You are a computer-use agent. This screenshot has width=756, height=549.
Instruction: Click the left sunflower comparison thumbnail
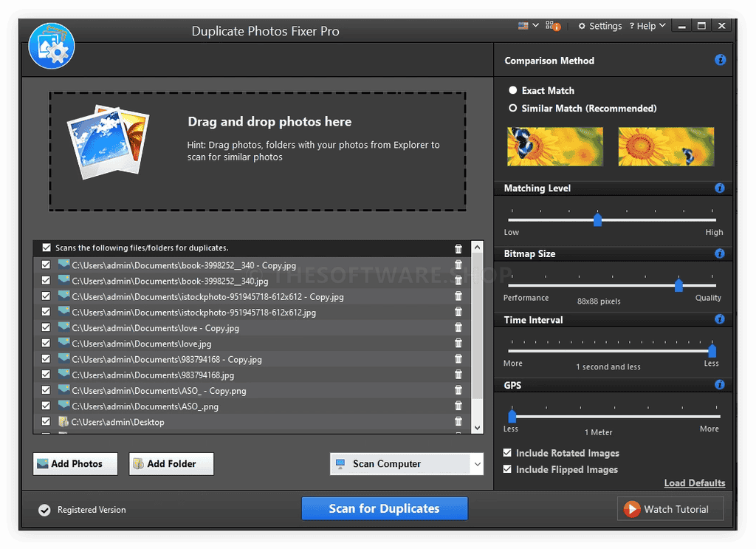555,146
